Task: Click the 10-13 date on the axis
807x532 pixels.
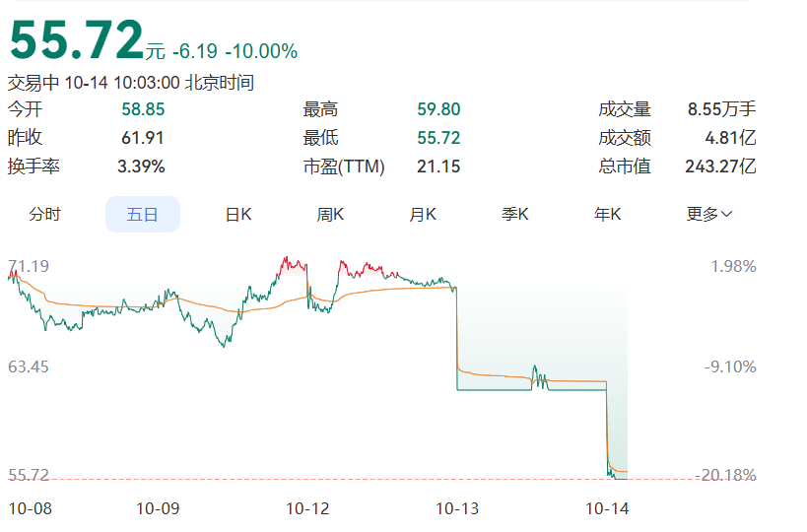Action: pyautogui.click(x=457, y=508)
